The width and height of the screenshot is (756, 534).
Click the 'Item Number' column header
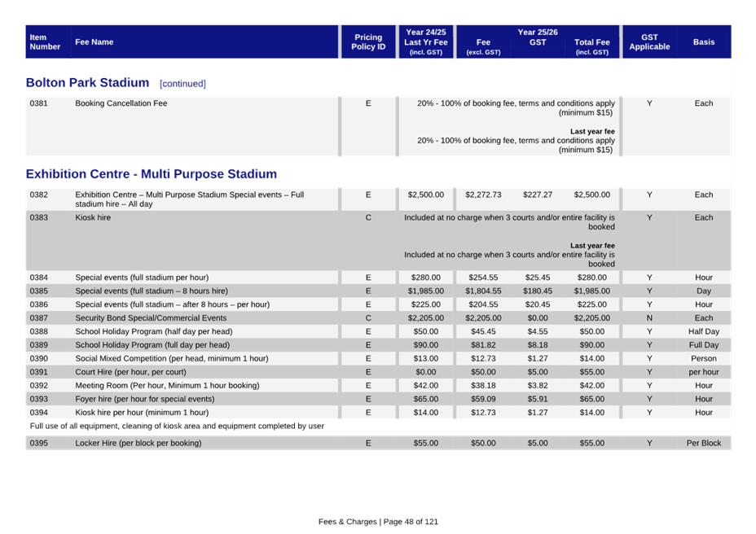click(x=45, y=42)
